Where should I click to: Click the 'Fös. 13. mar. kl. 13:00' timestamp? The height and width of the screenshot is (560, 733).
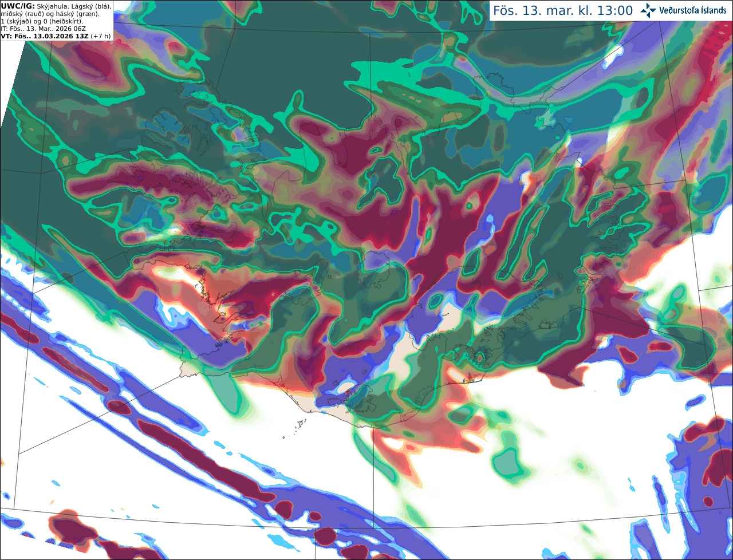[x=563, y=11]
